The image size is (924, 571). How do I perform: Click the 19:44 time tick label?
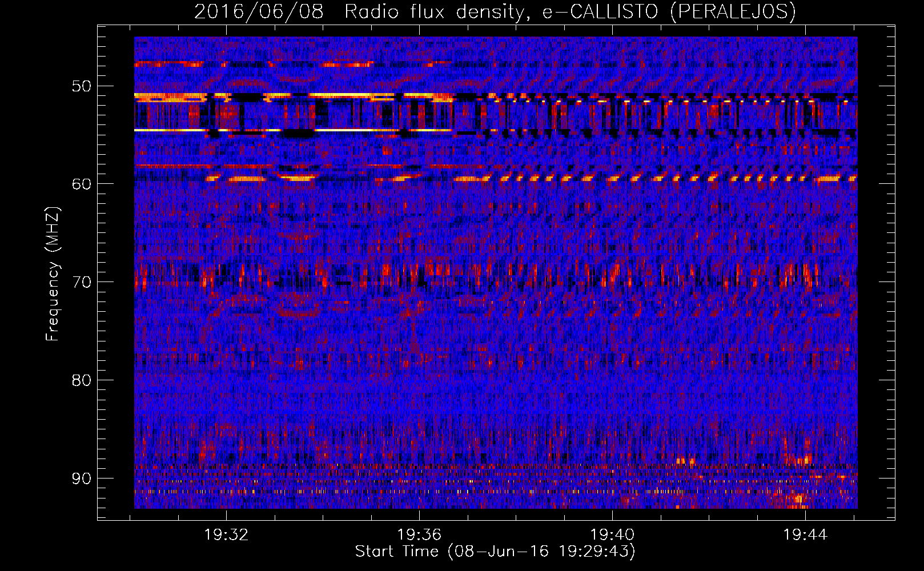(x=805, y=535)
